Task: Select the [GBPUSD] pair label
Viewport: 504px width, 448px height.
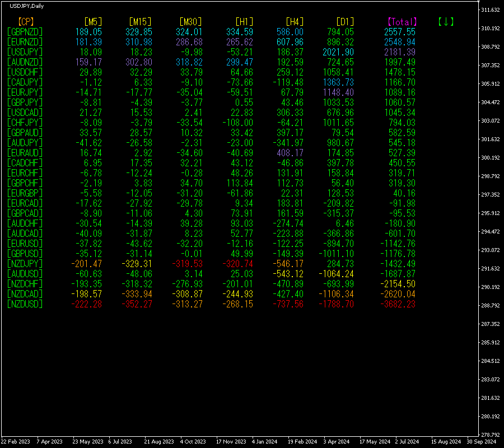Action: [x=25, y=254]
